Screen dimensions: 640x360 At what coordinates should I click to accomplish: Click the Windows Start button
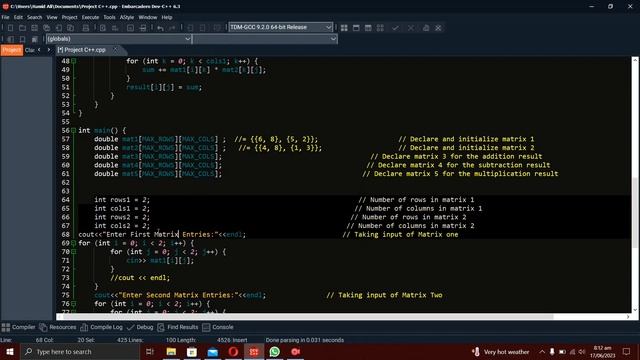(10, 351)
